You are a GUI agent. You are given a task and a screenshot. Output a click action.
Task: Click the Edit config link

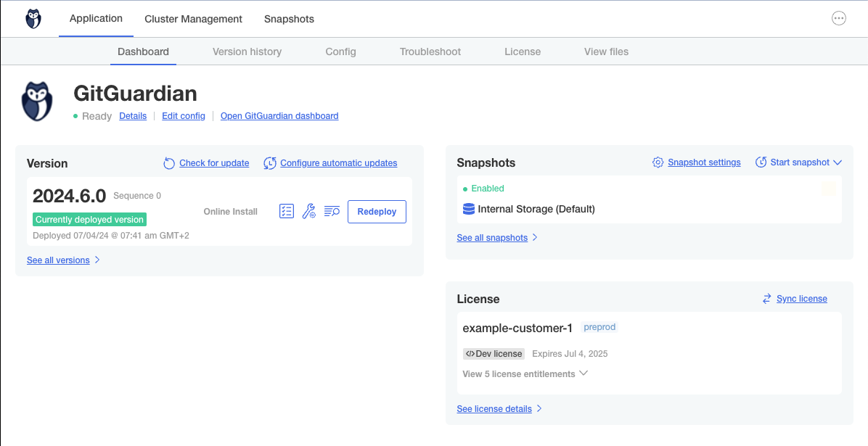(x=183, y=116)
